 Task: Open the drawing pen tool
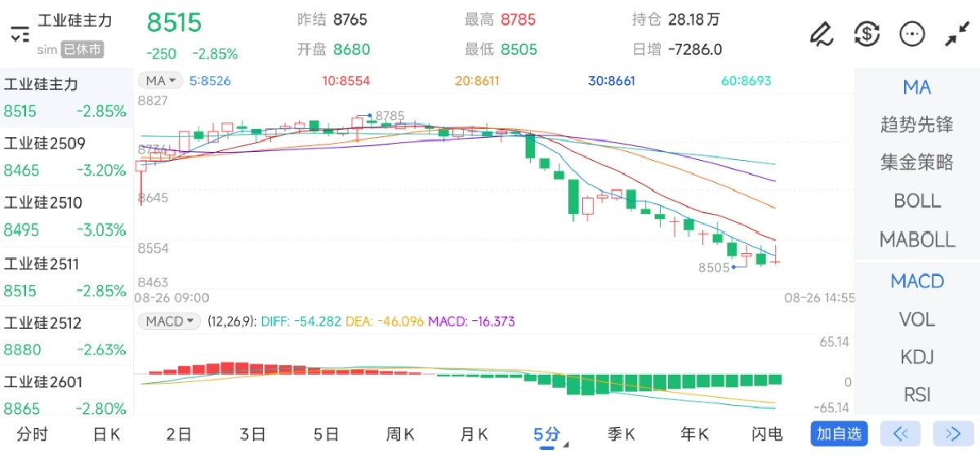click(x=821, y=33)
